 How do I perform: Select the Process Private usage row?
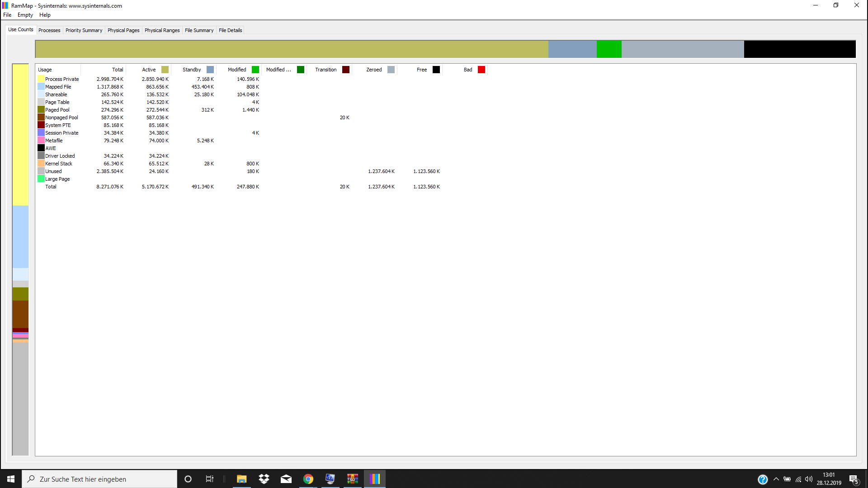point(62,79)
